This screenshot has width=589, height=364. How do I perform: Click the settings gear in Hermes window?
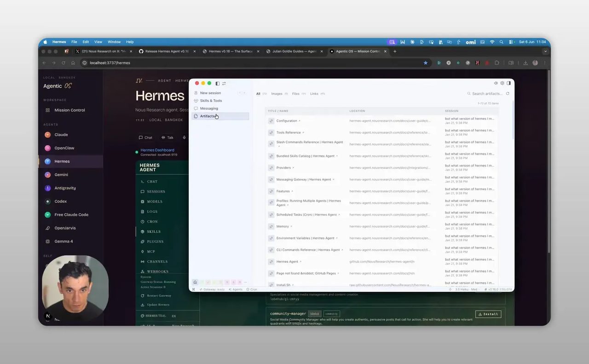click(x=502, y=83)
